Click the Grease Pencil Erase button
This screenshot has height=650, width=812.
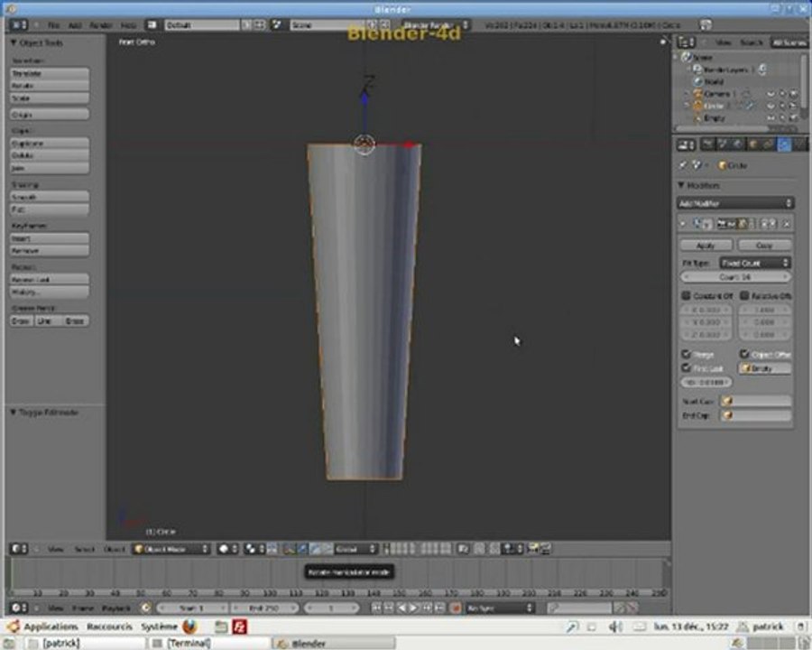(75, 320)
